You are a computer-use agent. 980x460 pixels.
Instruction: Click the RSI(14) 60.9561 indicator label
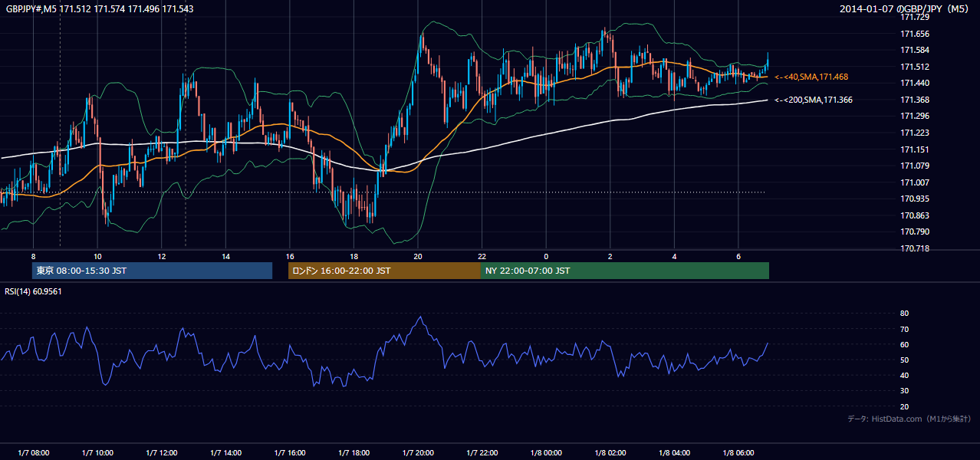pyautogui.click(x=34, y=291)
